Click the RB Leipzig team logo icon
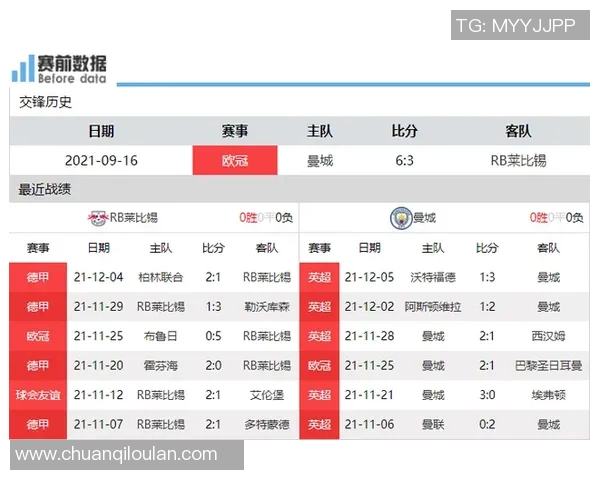 (98, 218)
